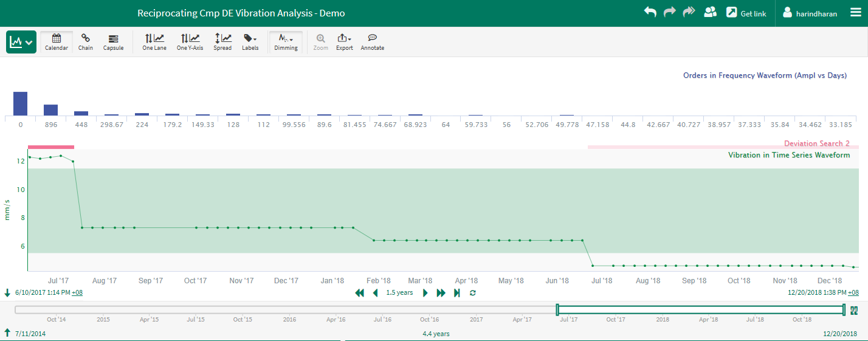The height and width of the screenshot is (341, 868).
Task: Expand the trend view selector dropdown
Action: point(21,42)
